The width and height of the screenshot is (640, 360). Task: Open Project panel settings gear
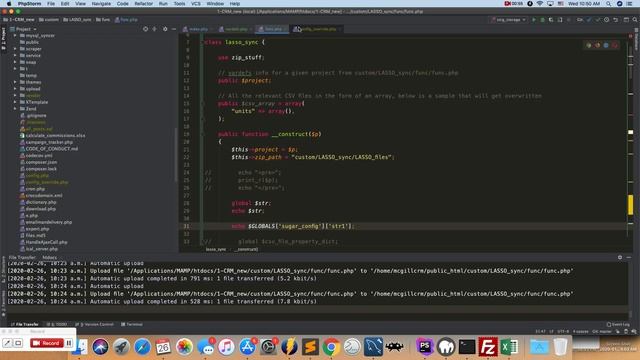165,29
